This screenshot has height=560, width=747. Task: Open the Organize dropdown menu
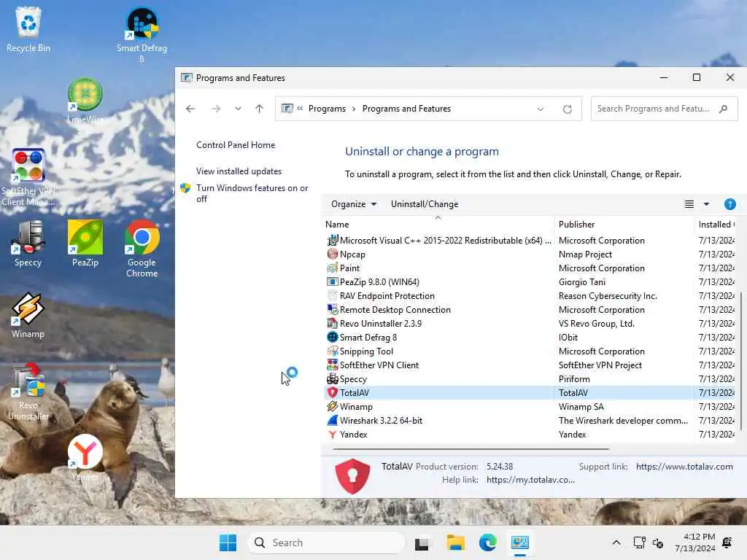[354, 204]
